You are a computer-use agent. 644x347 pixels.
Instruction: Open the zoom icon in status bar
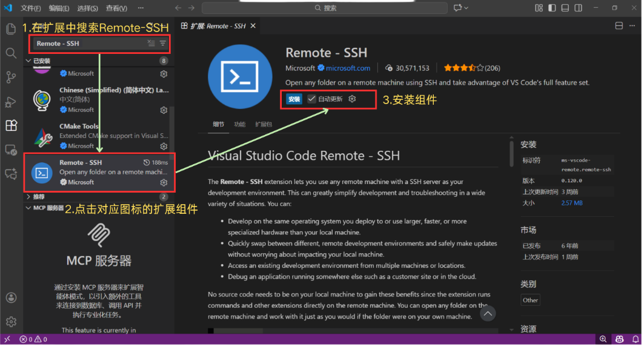tap(603, 339)
